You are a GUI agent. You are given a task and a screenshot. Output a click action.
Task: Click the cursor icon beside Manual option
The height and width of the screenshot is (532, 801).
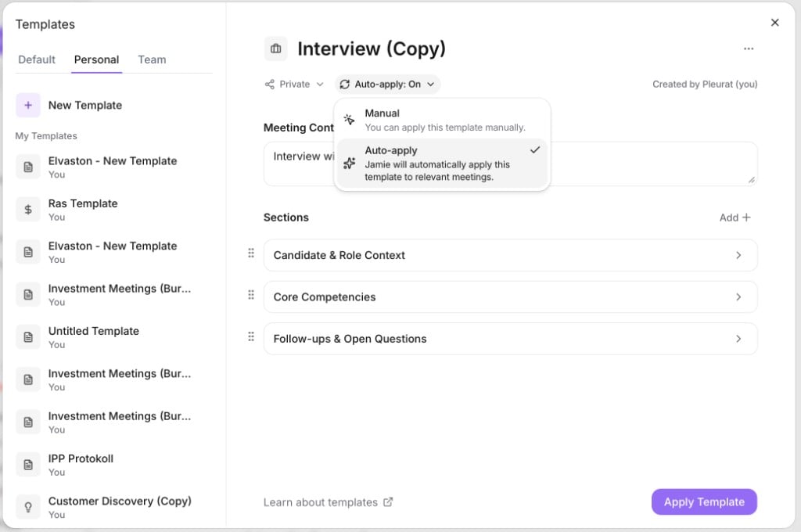tap(349, 120)
